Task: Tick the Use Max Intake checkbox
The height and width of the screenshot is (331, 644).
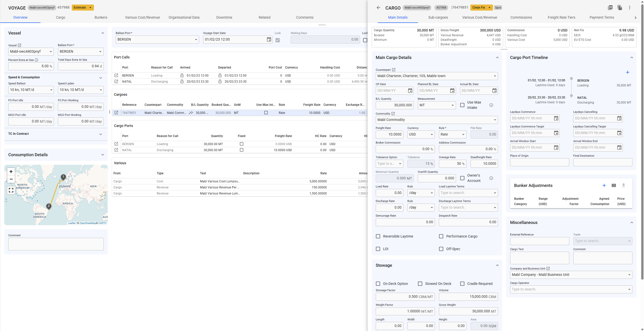Action: pyautogui.click(x=462, y=105)
